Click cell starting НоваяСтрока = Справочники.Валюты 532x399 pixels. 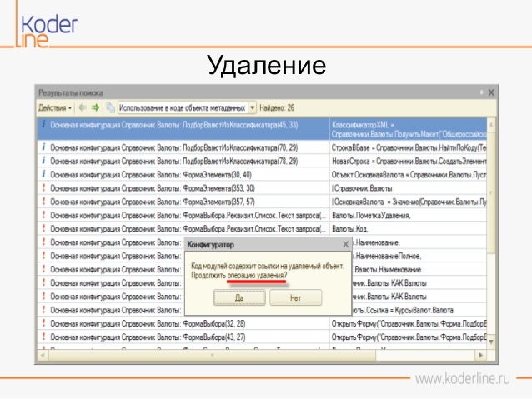pyautogui.click(x=408, y=162)
